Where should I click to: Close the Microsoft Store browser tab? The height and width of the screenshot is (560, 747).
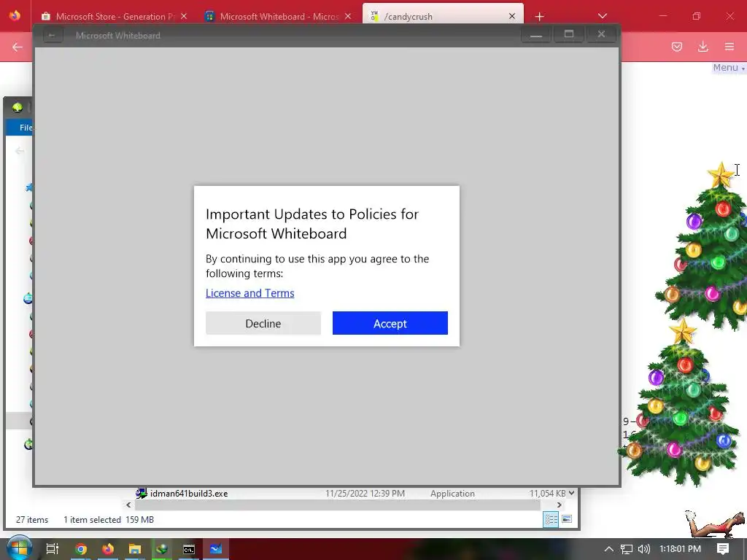coord(184,16)
